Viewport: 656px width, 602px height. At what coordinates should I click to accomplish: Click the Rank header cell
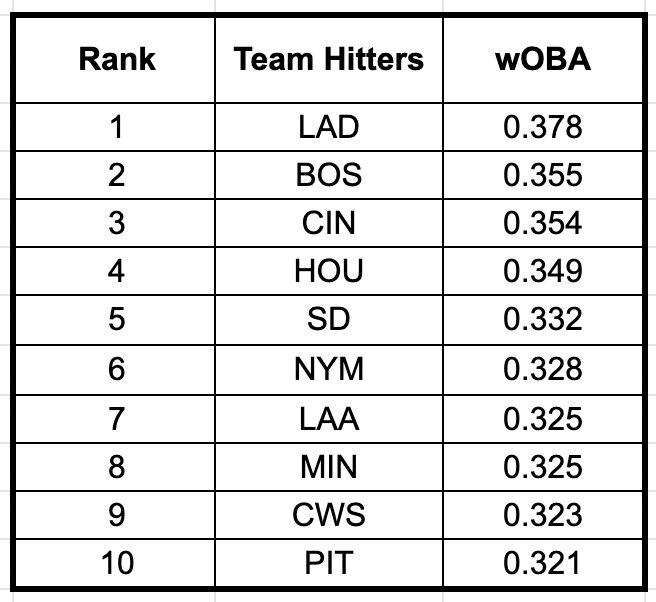[x=117, y=58]
